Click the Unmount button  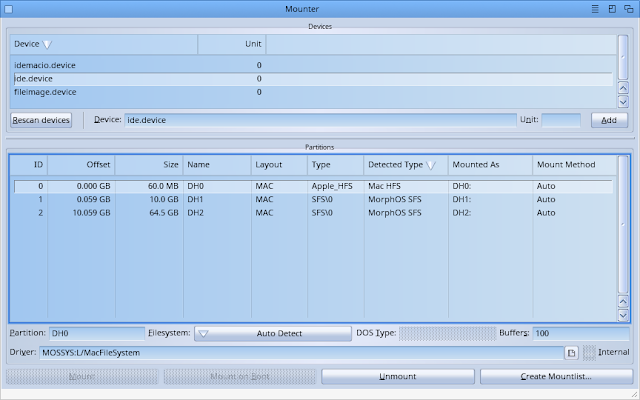point(398,376)
